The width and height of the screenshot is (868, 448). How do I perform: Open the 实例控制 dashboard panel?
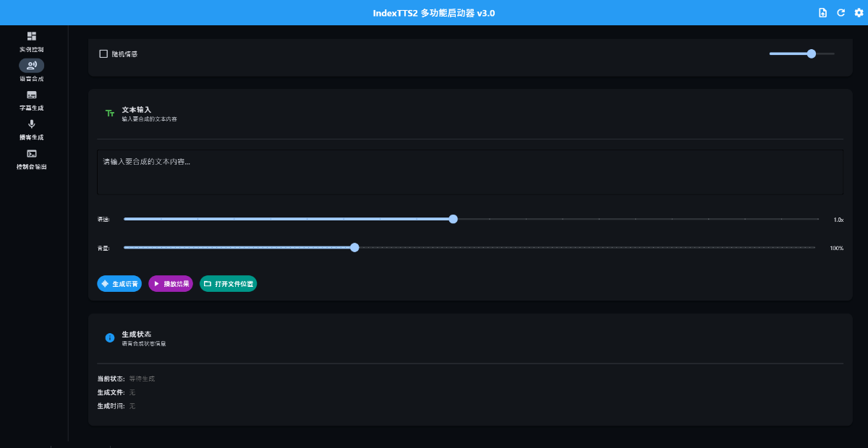31,36
